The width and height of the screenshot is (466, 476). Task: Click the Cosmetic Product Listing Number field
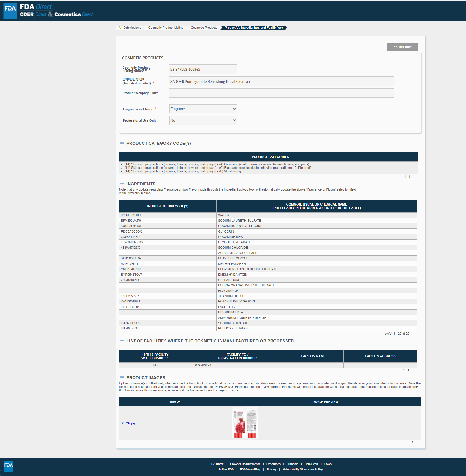203,69
